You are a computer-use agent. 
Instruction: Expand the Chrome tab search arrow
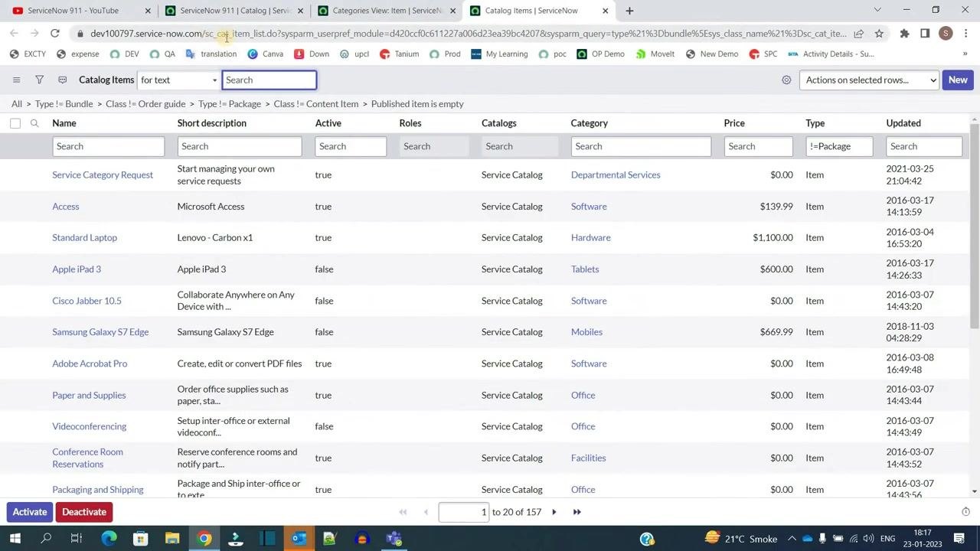[877, 10]
